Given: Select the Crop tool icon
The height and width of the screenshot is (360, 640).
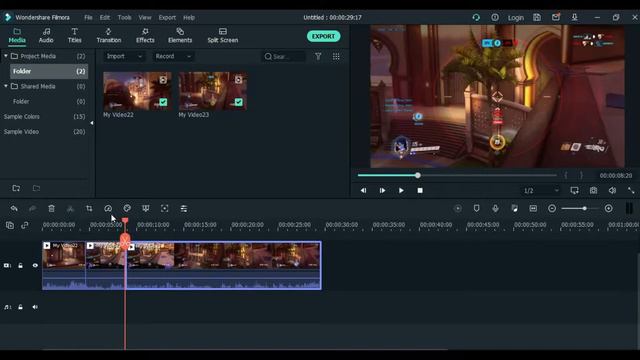Looking at the screenshot, I should pyautogui.click(x=89, y=209).
